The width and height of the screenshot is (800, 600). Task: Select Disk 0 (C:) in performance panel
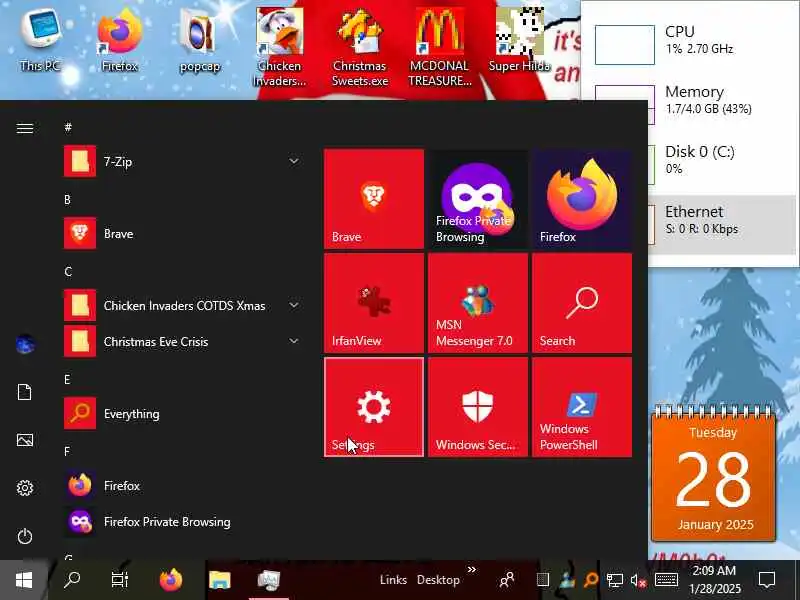722,165
